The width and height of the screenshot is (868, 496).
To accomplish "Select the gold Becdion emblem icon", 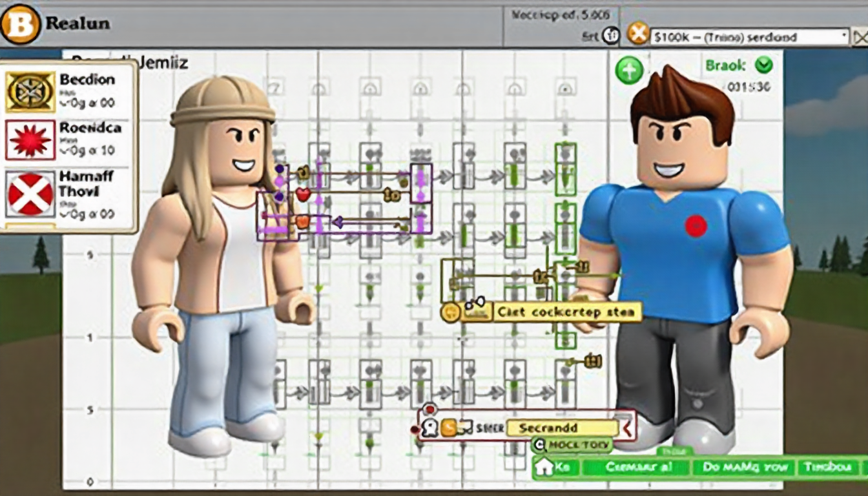I will tap(30, 92).
